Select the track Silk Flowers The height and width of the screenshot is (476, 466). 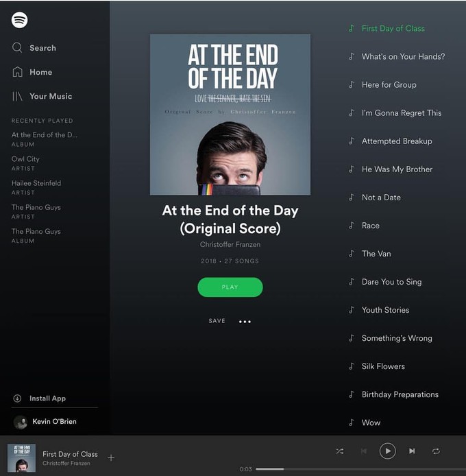pos(383,366)
